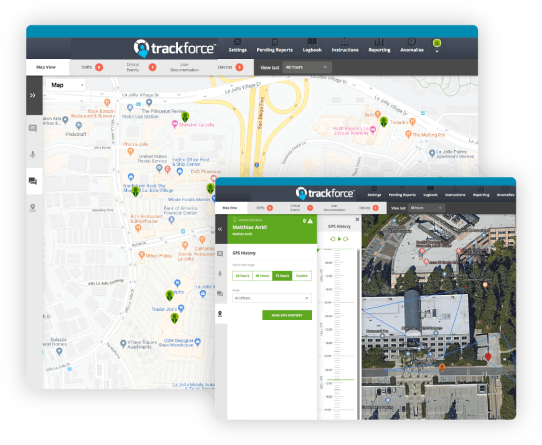Select 24 hours date range
The width and height of the screenshot is (542, 445).
pyautogui.click(x=242, y=276)
